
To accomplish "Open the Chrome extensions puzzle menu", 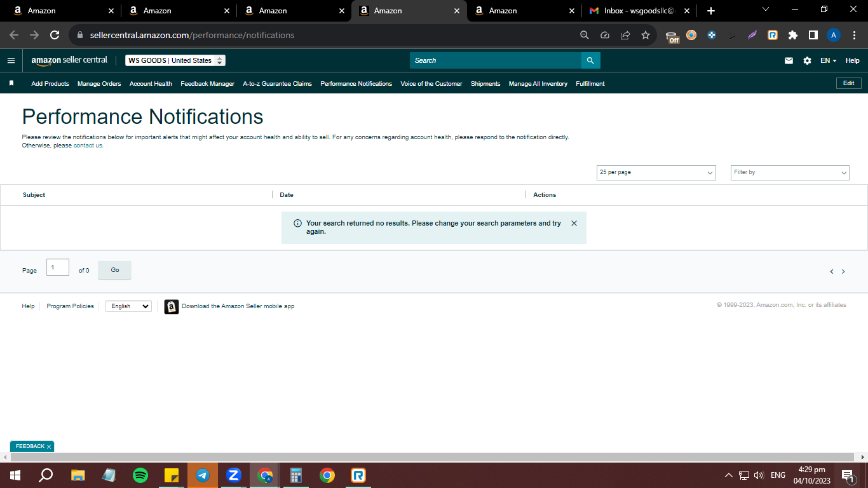I will 793,35.
